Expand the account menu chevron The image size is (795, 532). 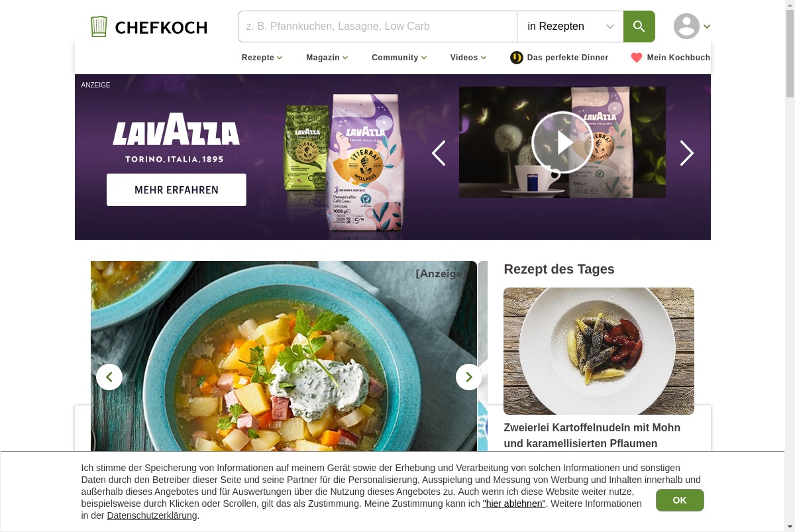coord(707,27)
